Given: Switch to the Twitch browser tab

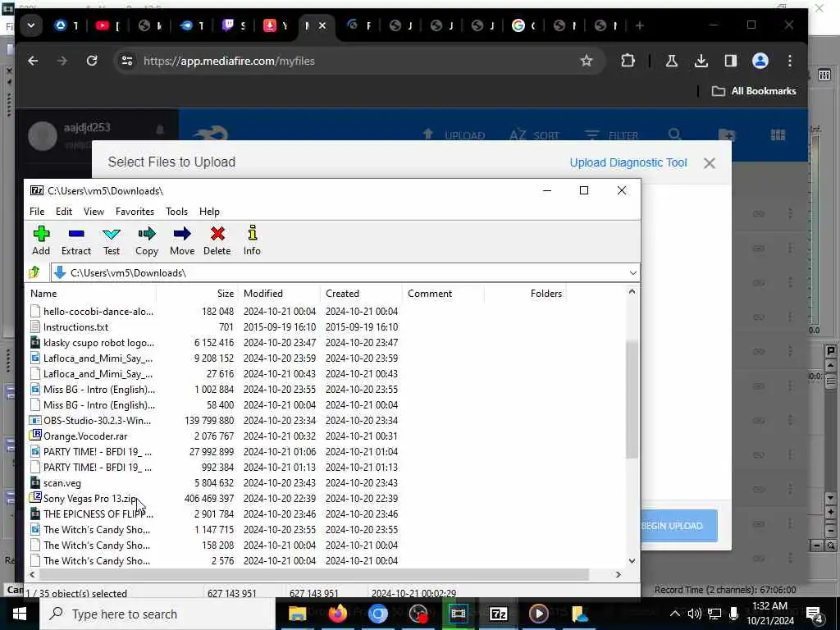Looking at the screenshot, I should coord(234,25).
